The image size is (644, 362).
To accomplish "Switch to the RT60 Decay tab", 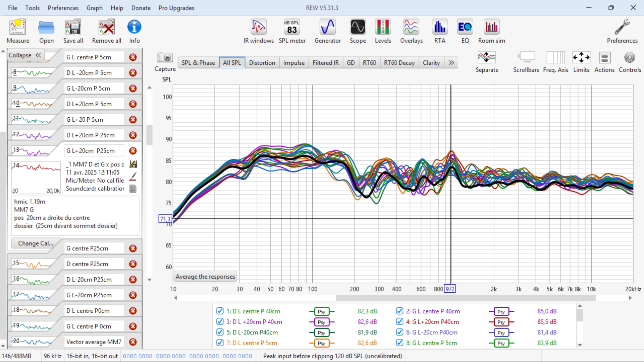I will (x=399, y=63).
